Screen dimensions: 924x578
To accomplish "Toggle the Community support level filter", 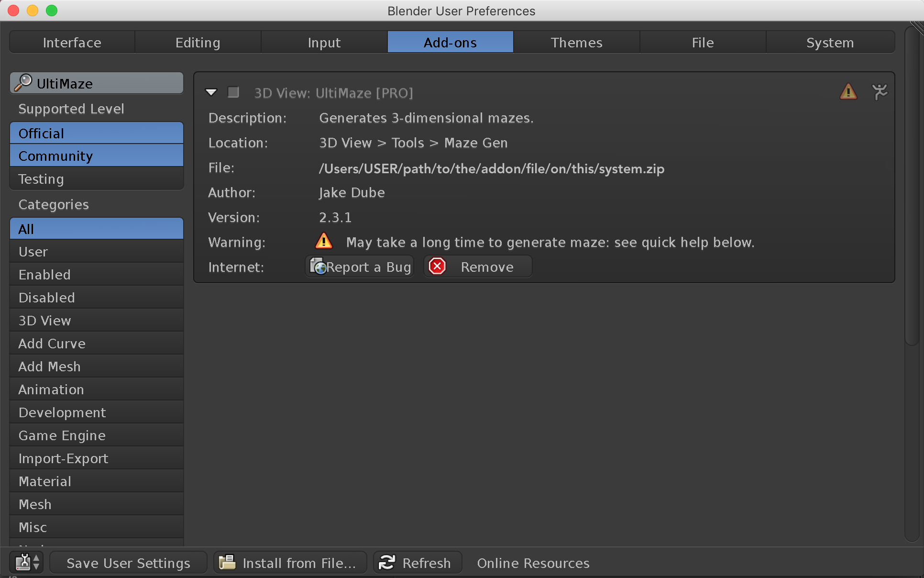I will pyautogui.click(x=96, y=156).
